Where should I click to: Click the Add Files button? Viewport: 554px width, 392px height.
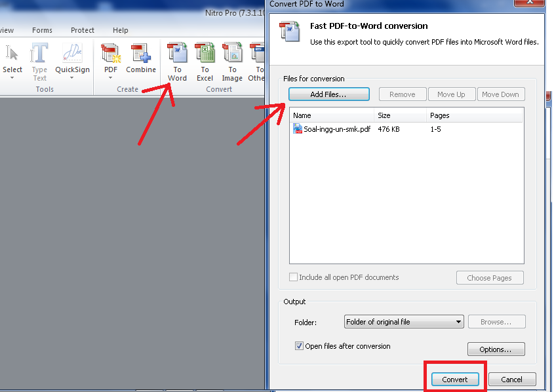coord(329,94)
